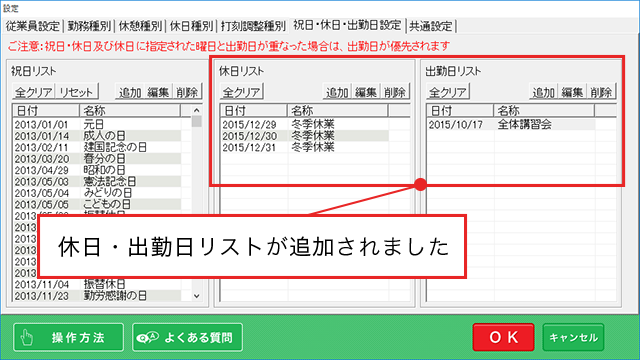This screenshot has height=360, width=640.
Task: Select the 2013/01/01 元日 row
Action: point(97,124)
